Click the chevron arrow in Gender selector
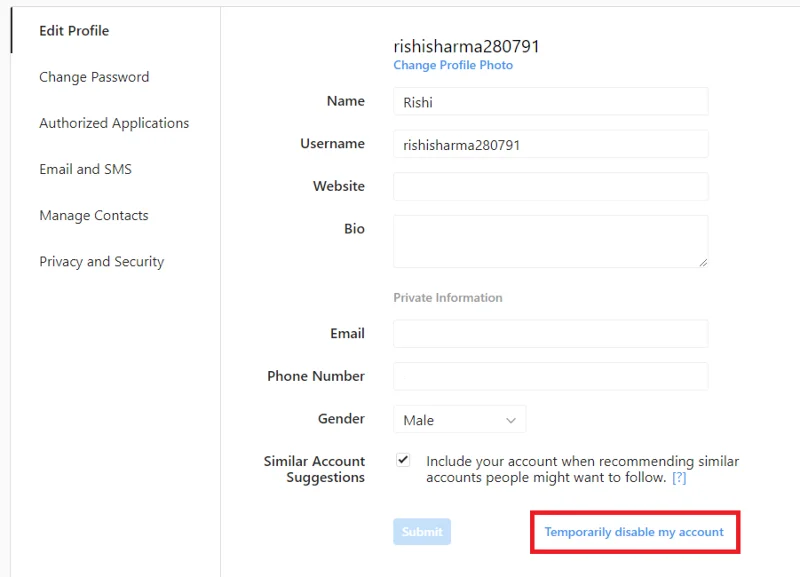Image resolution: width=800 pixels, height=577 pixels. tap(511, 421)
